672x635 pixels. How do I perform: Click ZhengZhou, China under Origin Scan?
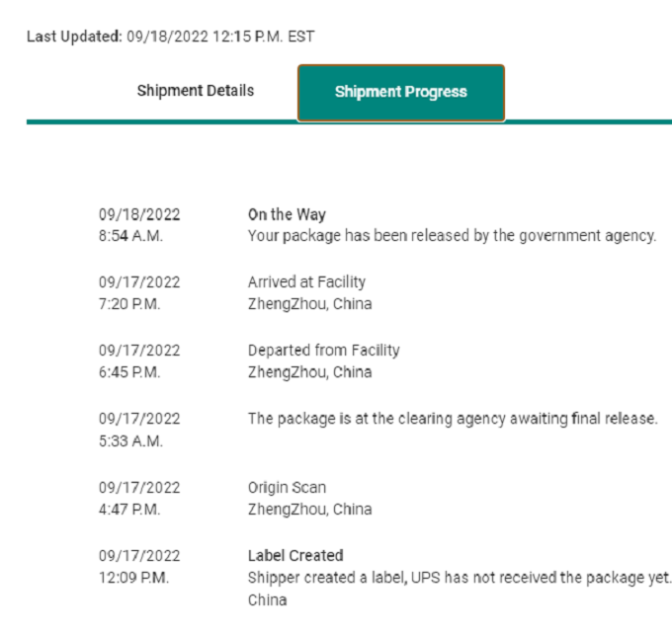pos(309,510)
